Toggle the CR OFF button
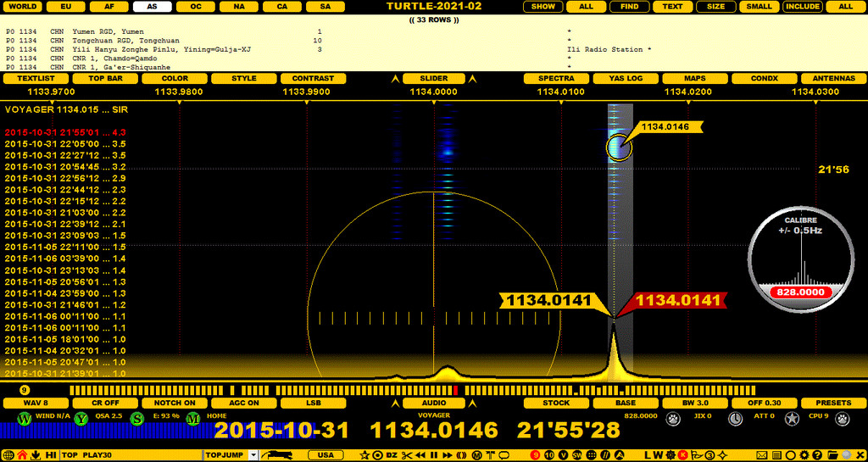Screen dimensions: 868x462 click(104, 403)
